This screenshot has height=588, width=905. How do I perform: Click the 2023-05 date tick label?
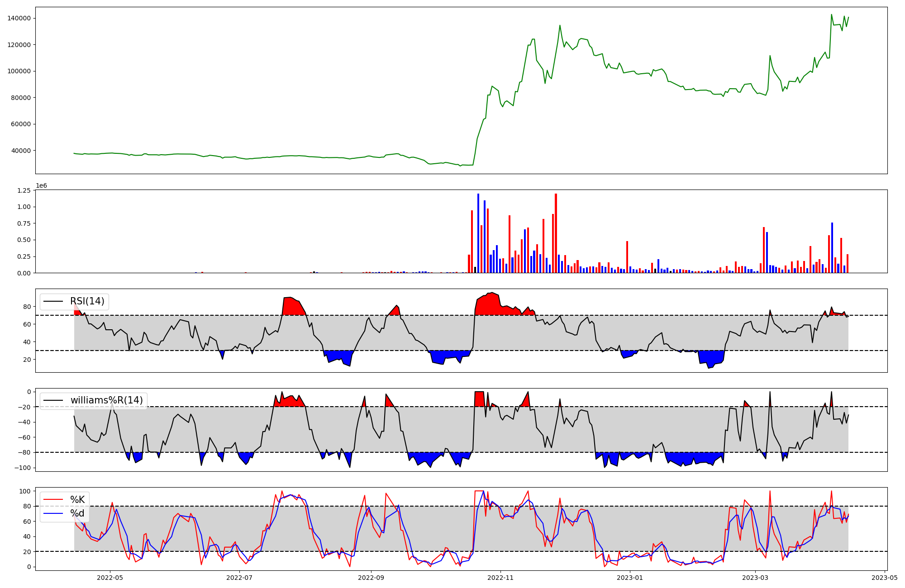pos(884,578)
